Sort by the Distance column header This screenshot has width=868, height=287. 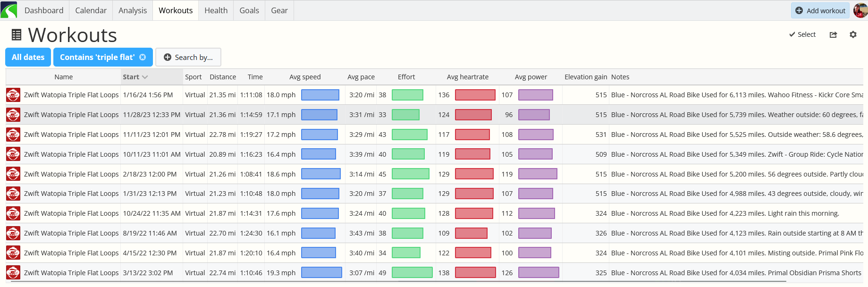tap(223, 77)
